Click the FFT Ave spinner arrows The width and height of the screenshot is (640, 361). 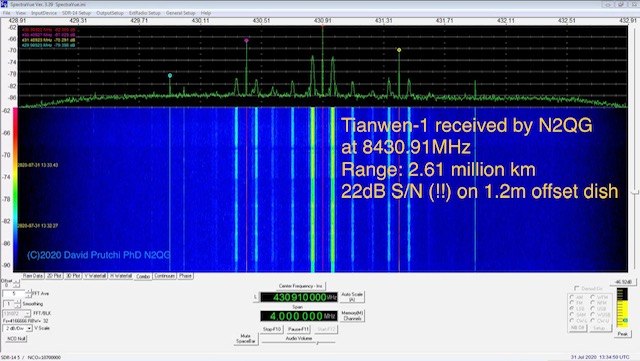coord(28,293)
